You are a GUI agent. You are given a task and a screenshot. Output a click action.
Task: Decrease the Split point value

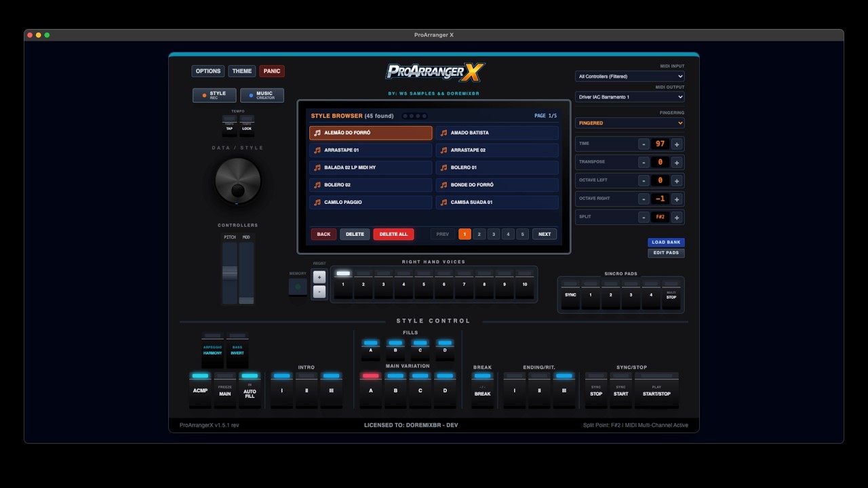(x=644, y=218)
